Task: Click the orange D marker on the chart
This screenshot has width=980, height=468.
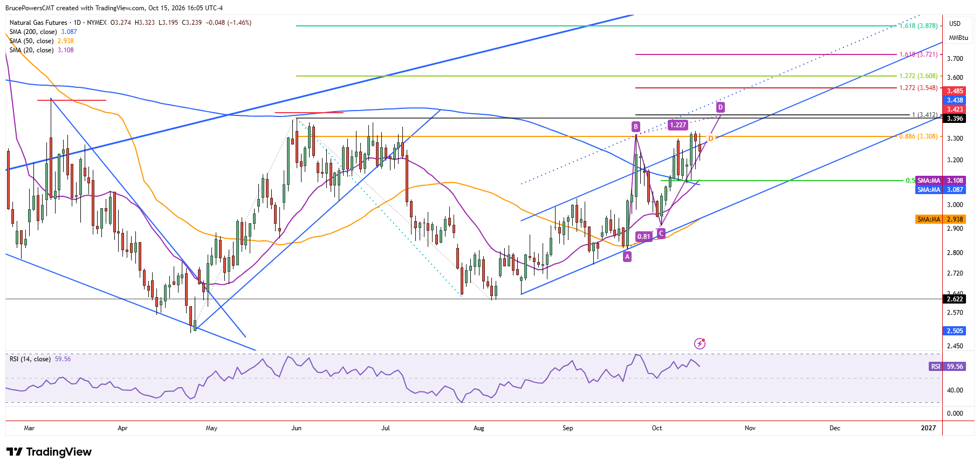Action: pyautogui.click(x=710, y=139)
